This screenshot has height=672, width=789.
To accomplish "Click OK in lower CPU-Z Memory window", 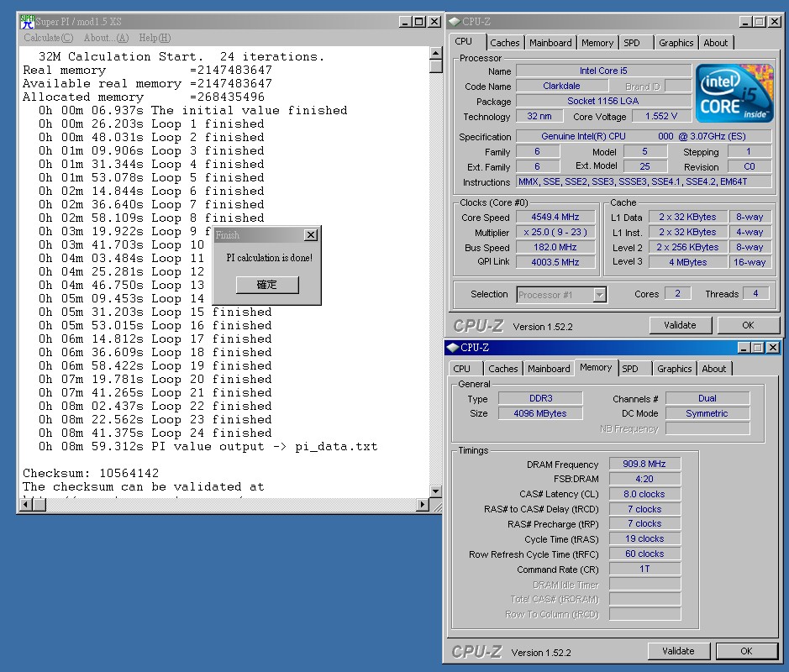I will coord(746,651).
